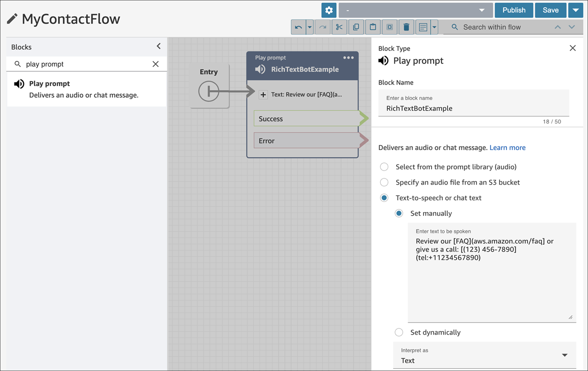Image resolution: width=588 pixels, height=371 pixels.
Task: Open the undo history dropdown arrow
Action: coord(310,27)
